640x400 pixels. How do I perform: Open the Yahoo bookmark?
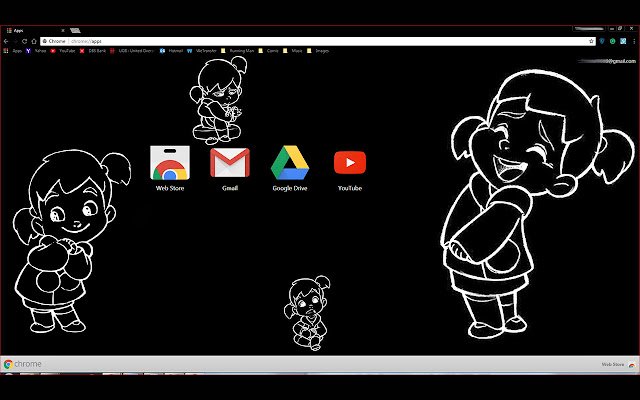[36, 51]
